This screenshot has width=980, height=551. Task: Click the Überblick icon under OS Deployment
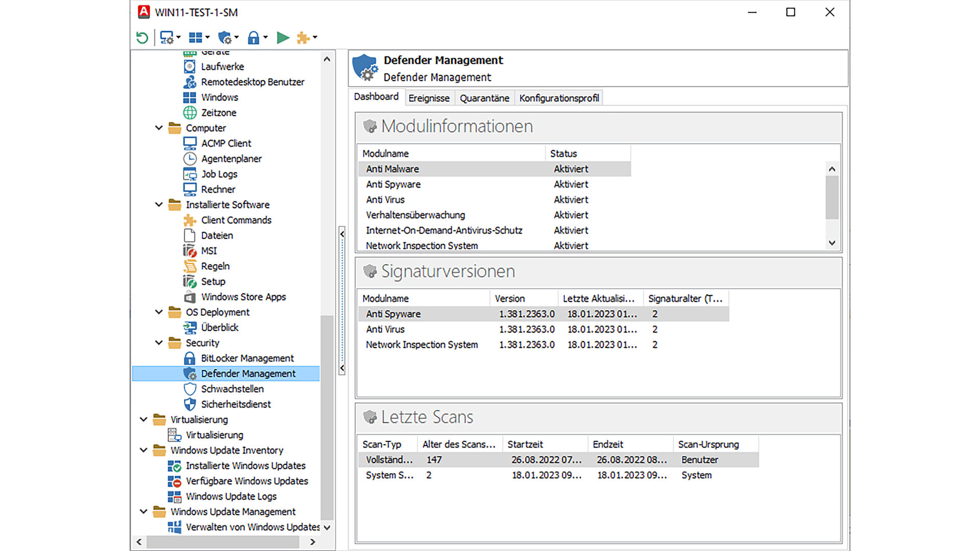(189, 327)
